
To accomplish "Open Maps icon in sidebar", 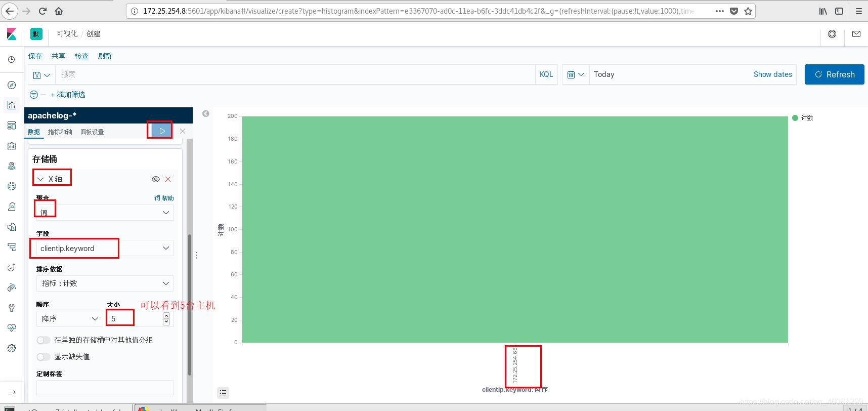I will pos(12,166).
